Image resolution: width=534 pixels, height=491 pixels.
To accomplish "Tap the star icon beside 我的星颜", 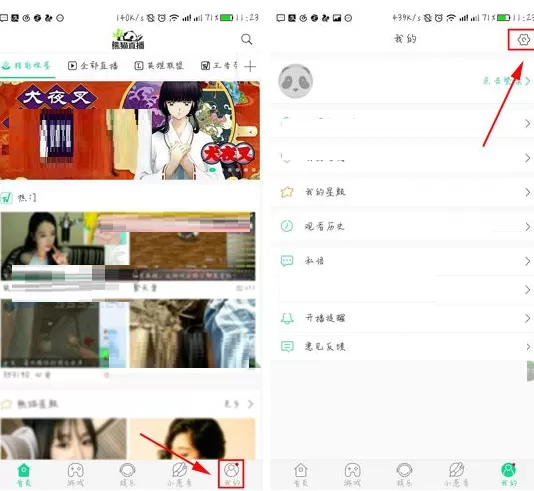I will pos(287,192).
